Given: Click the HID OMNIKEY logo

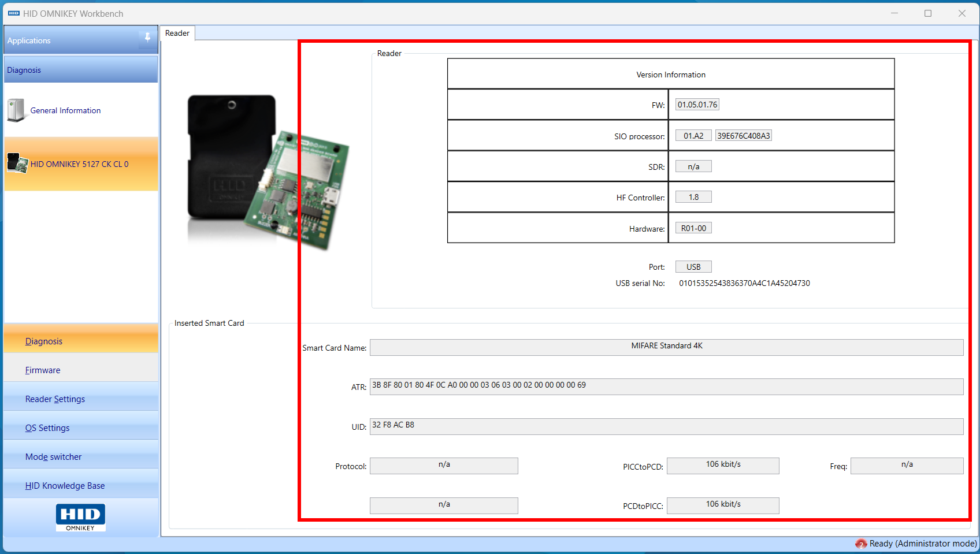Looking at the screenshot, I should [x=80, y=518].
